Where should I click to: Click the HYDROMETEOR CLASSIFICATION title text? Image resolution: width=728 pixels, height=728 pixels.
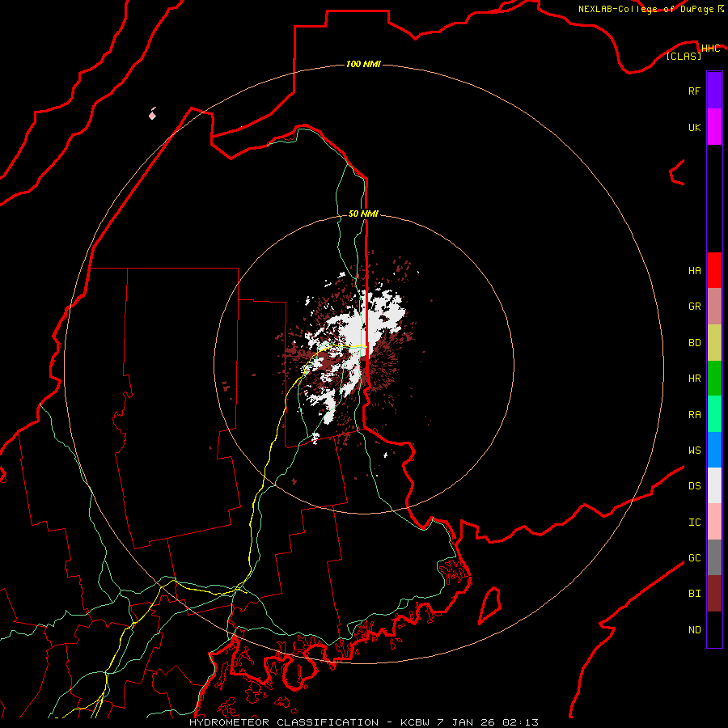pyautogui.click(x=284, y=722)
